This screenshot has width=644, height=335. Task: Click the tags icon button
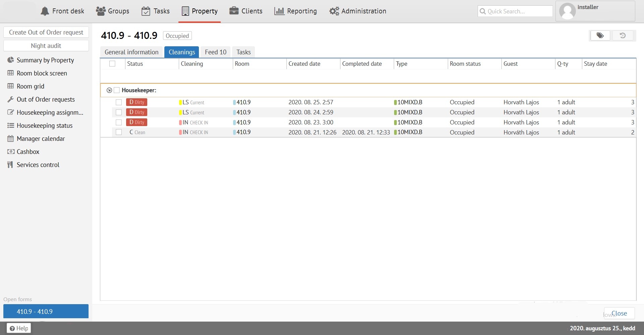(x=600, y=36)
